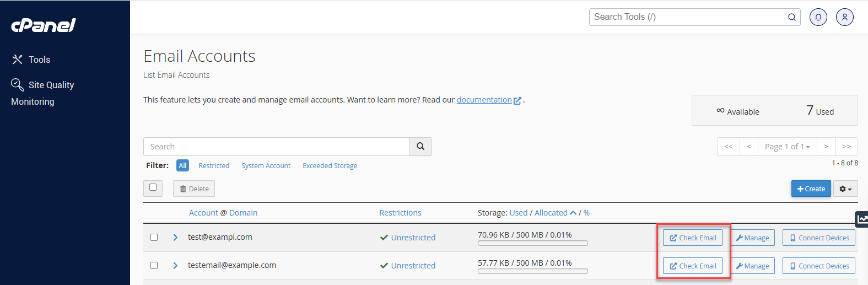Click the magnifier in Search Tools

click(792, 17)
